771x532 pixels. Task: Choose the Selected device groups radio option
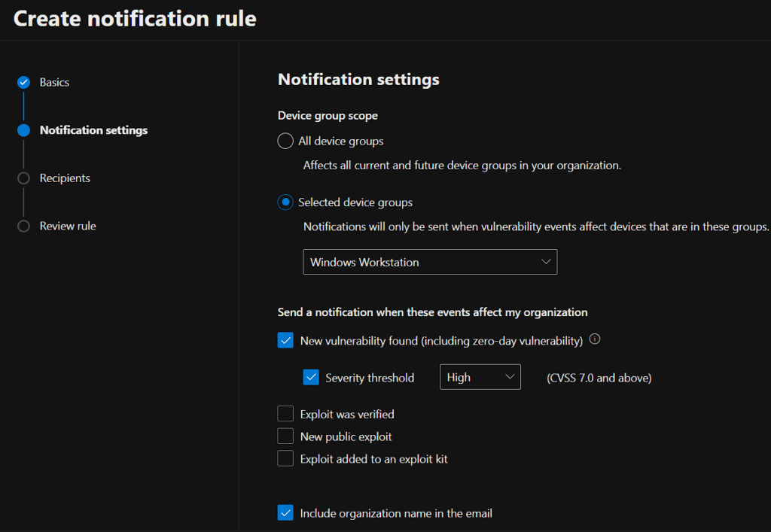pos(285,202)
